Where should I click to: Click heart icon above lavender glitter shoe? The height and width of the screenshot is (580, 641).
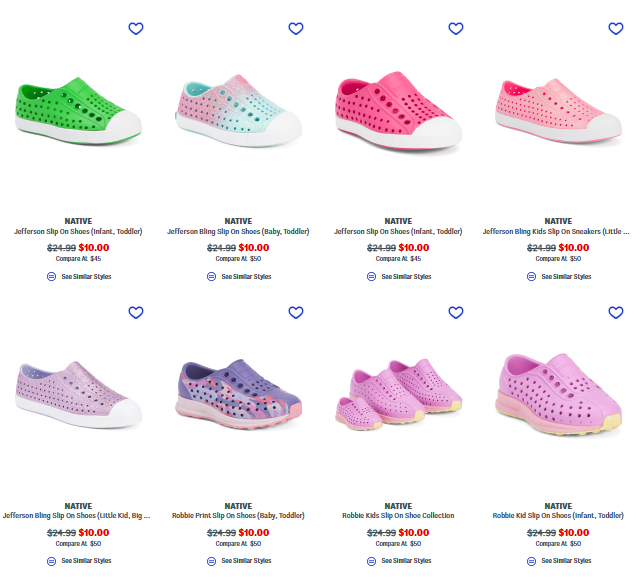(136, 313)
